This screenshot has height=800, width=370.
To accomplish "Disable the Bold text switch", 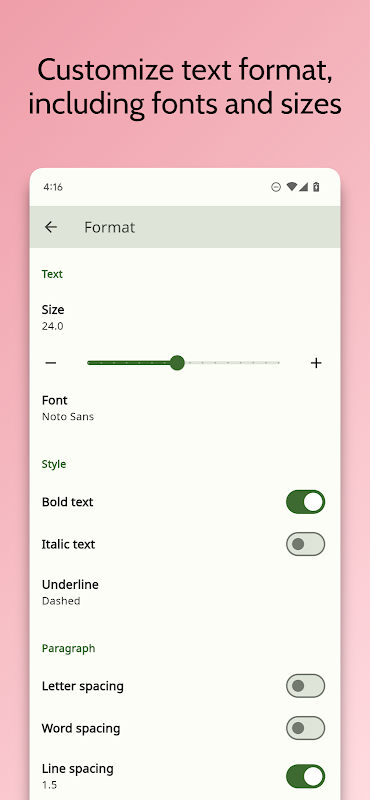I will pos(305,502).
